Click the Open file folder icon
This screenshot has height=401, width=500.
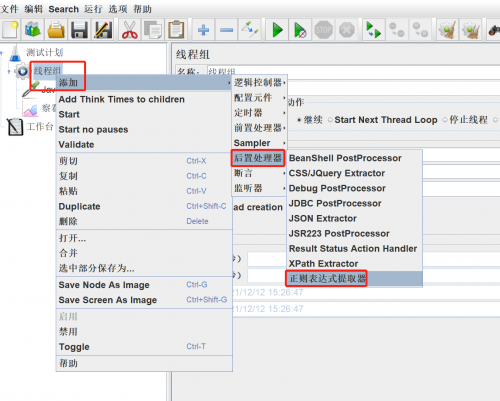(56, 30)
